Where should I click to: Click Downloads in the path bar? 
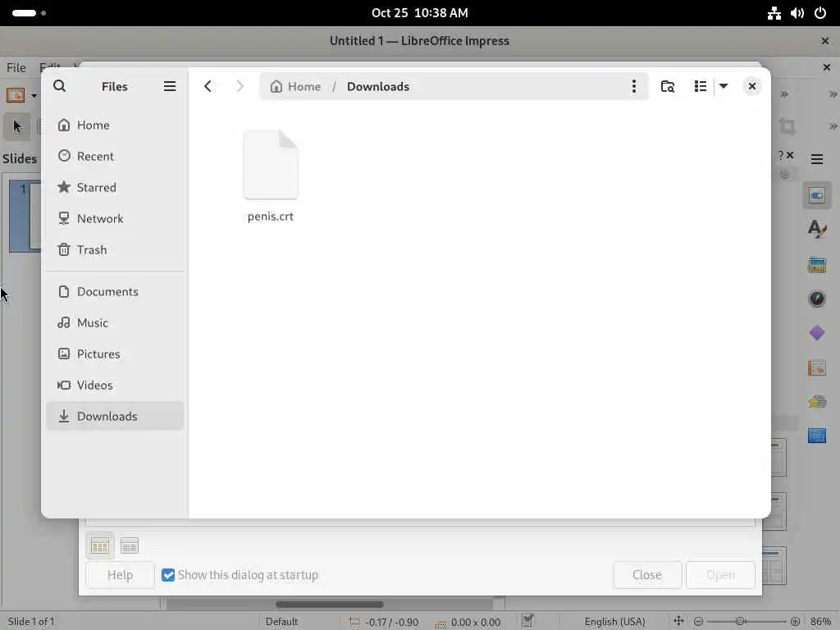coord(377,86)
